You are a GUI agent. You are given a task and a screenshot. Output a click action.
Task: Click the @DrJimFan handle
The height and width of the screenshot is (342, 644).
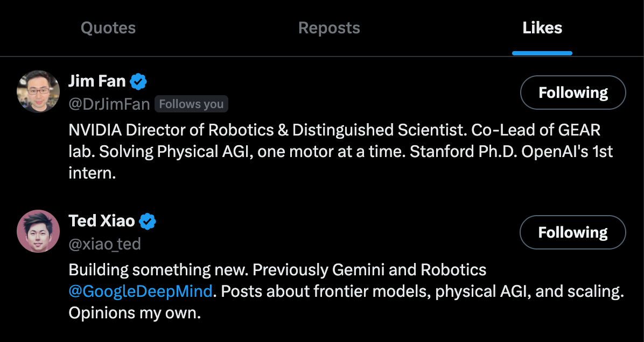point(109,104)
